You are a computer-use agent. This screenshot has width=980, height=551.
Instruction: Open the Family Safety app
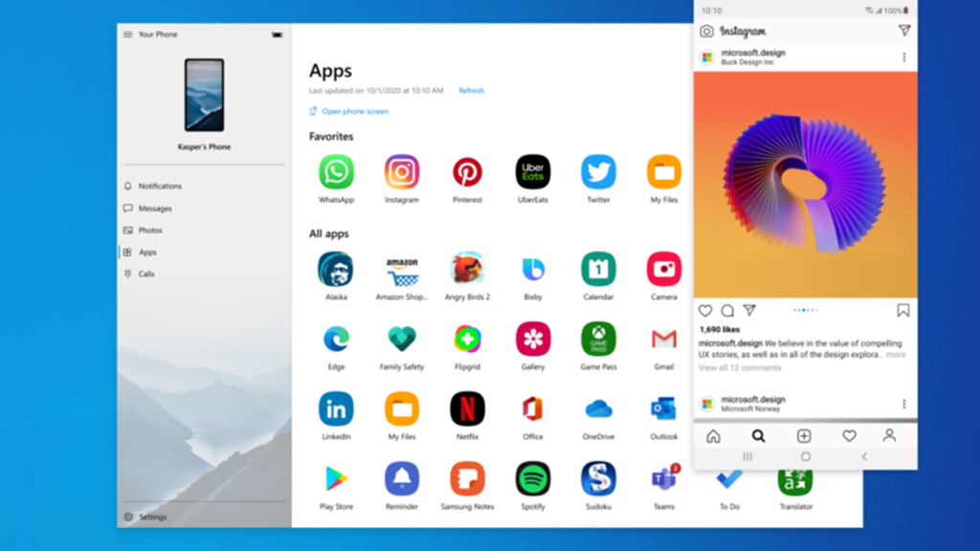[402, 340]
